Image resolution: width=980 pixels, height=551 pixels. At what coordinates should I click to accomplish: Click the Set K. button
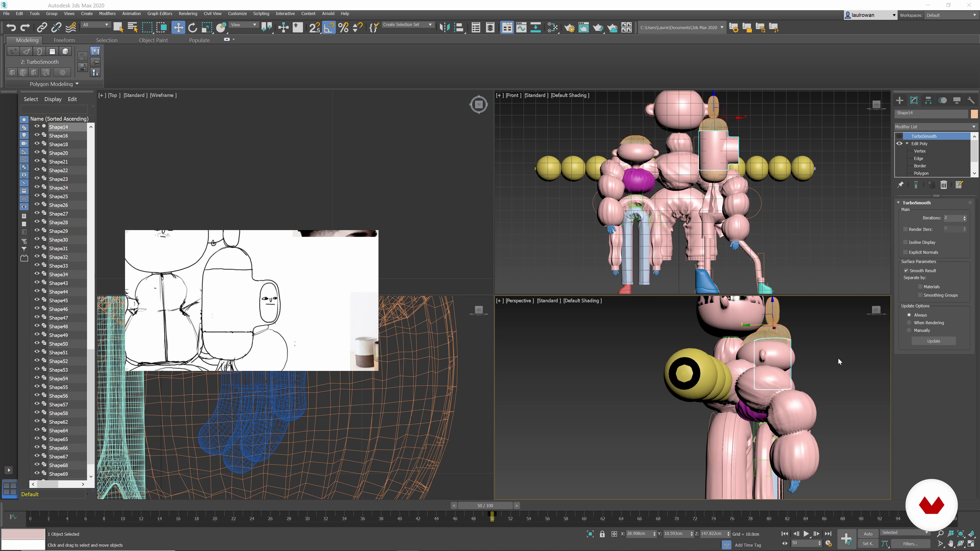pos(867,544)
